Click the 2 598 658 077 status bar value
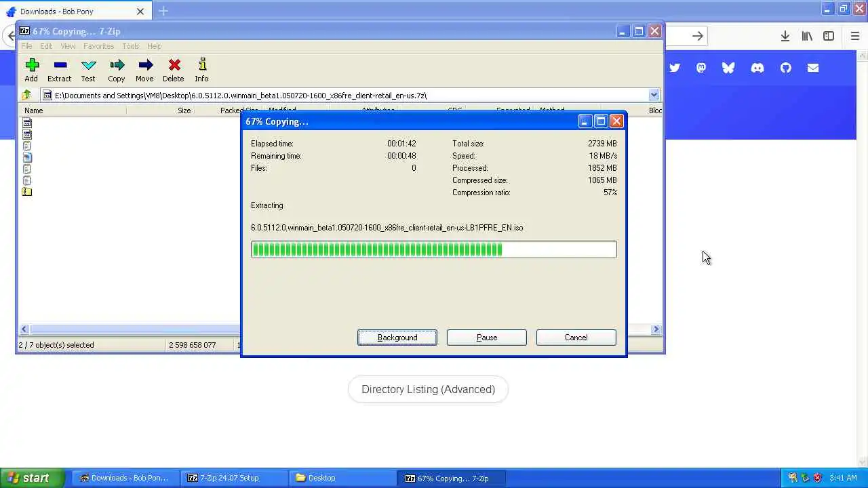This screenshot has height=488, width=868. tap(193, 345)
